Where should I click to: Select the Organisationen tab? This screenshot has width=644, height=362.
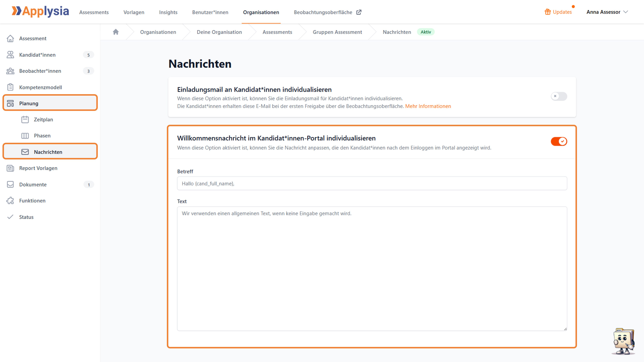pyautogui.click(x=261, y=12)
